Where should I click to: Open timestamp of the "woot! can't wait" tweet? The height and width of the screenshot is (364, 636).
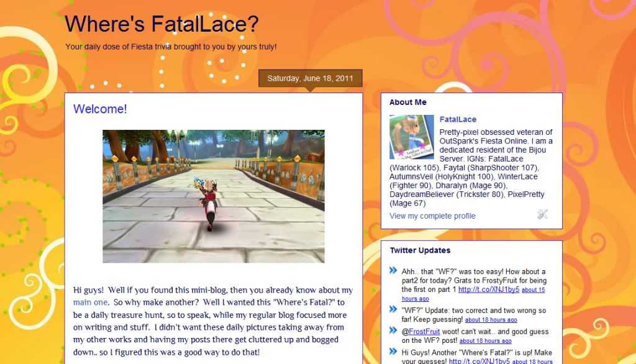486,341
